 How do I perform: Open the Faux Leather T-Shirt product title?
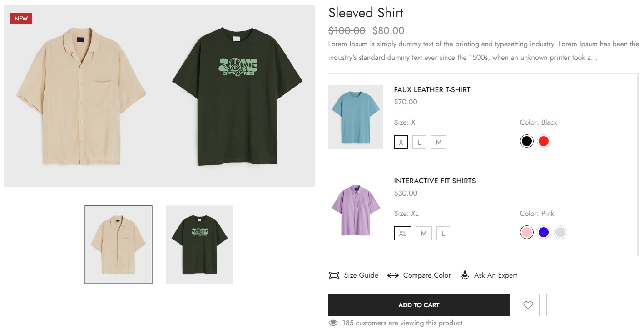point(432,90)
